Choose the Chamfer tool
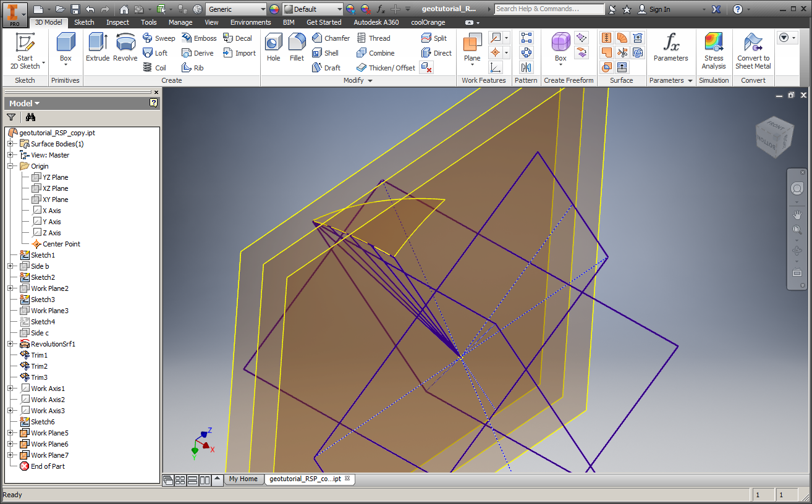This screenshot has width=812, height=504. (x=331, y=38)
